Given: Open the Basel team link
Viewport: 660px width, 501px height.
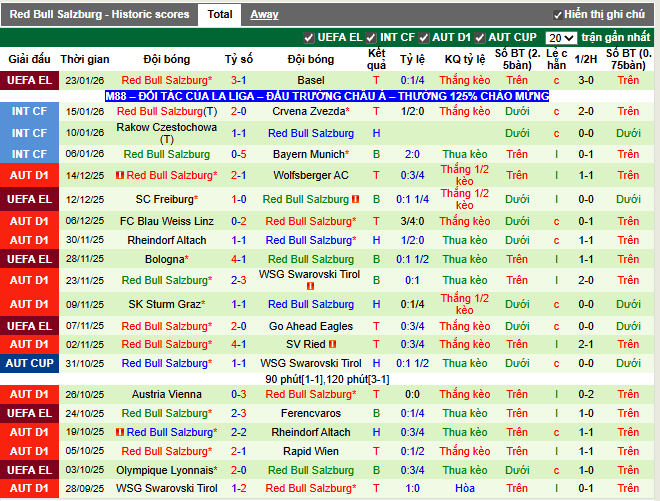Looking at the screenshot, I should pyautogui.click(x=311, y=80).
